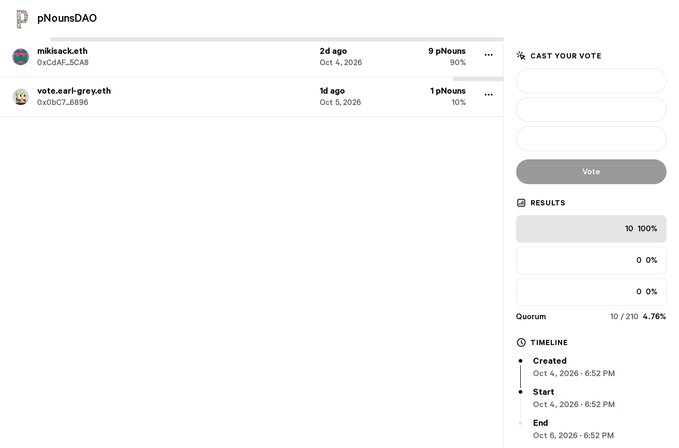
Task: Select the Oct 5, 2026 vote date
Action: coord(340,102)
